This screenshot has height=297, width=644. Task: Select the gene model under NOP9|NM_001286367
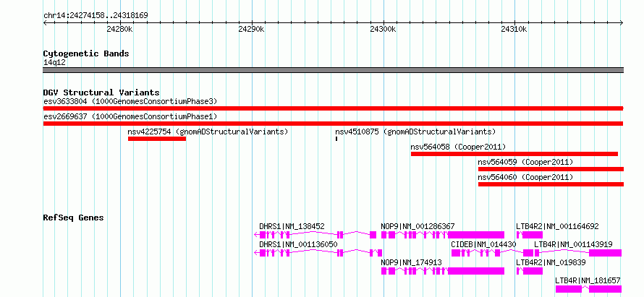click(x=443, y=235)
